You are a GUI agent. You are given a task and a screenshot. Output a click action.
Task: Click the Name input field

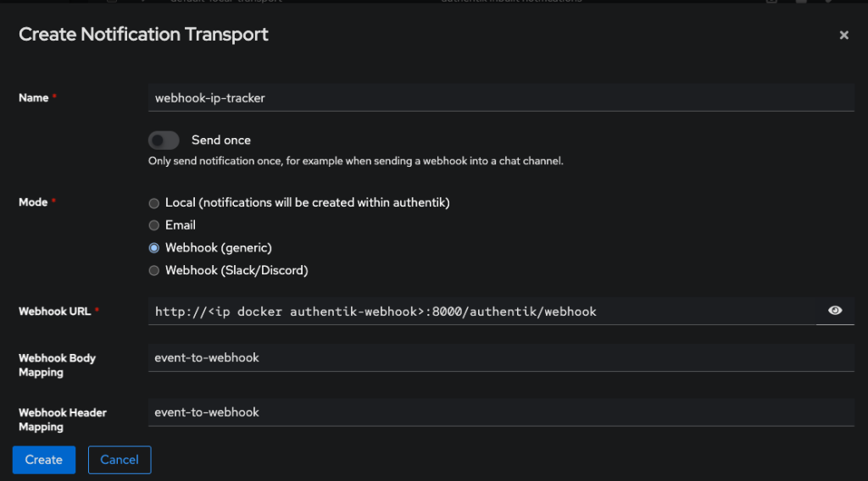pyautogui.click(x=500, y=97)
